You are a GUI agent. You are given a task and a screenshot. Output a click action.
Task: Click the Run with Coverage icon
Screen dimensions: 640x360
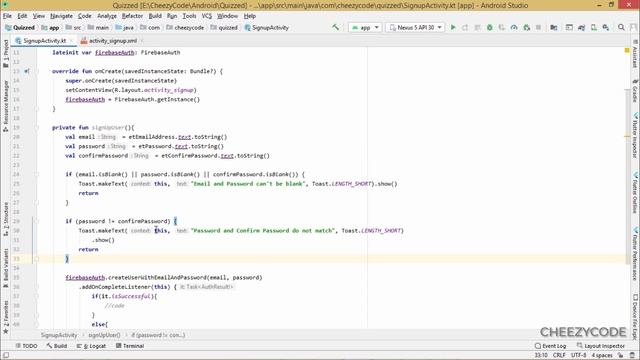[502, 27]
